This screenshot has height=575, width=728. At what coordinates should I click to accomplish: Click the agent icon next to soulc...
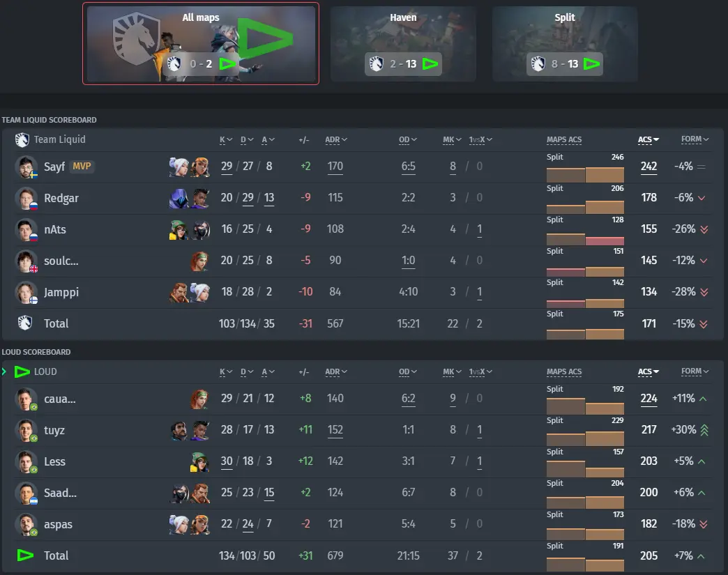tap(199, 261)
